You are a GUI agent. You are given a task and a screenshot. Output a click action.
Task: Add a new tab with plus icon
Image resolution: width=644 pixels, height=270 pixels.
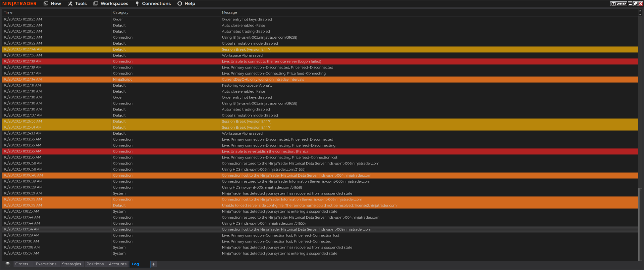pos(154,264)
